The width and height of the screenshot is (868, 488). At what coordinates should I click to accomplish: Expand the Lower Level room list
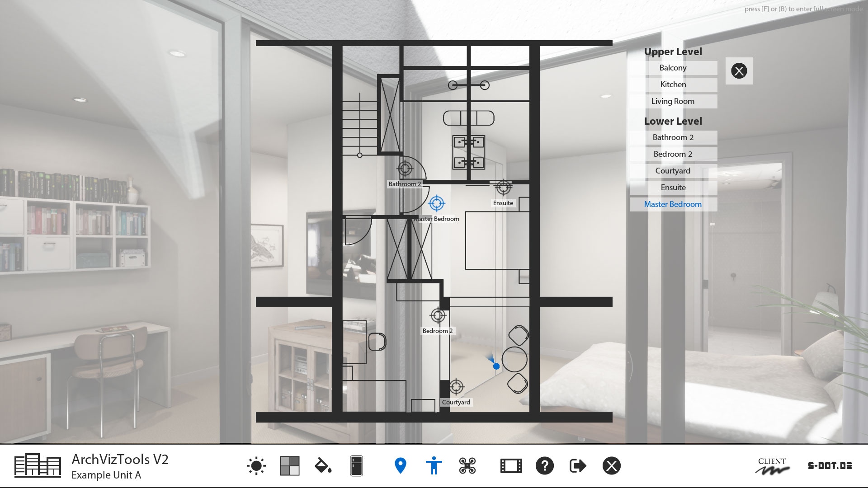click(672, 121)
